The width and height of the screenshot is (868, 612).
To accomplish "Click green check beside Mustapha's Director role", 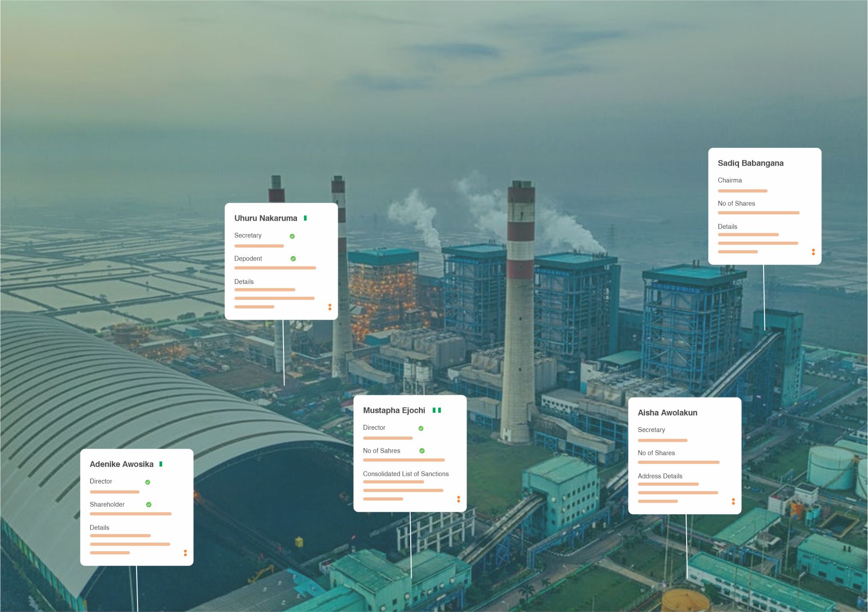I will [x=421, y=428].
